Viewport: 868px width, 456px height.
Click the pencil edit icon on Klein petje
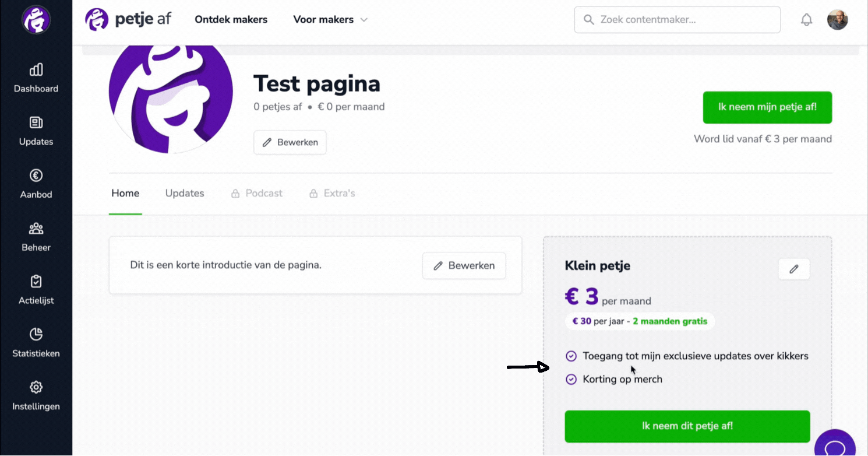794,269
